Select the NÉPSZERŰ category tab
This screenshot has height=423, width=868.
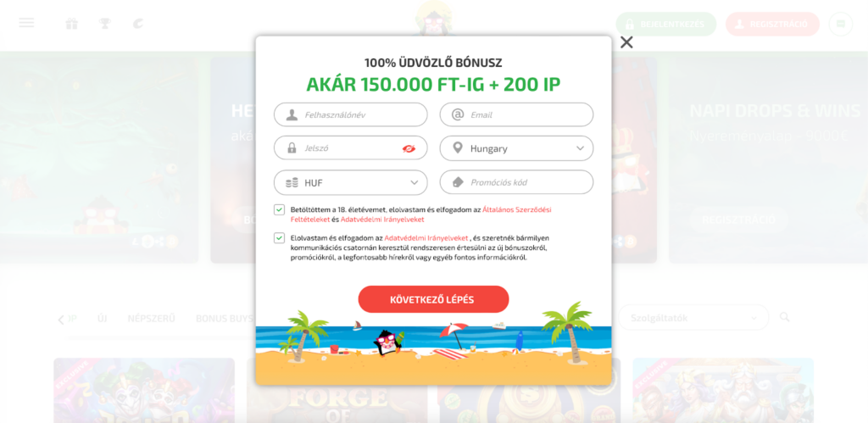pyautogui.click(x=151, y=319)
